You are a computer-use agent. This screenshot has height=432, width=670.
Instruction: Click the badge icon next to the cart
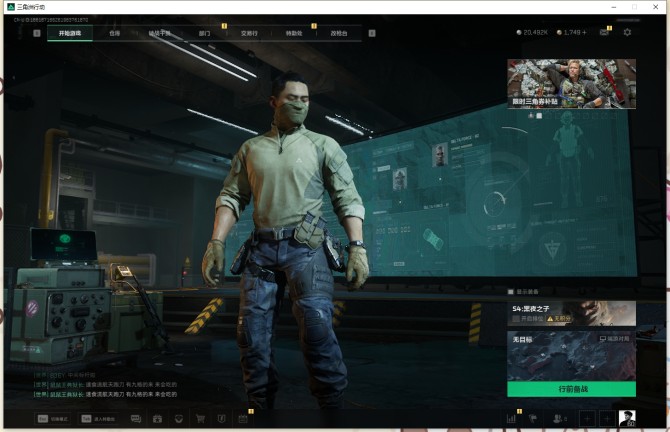click(221, 419)
